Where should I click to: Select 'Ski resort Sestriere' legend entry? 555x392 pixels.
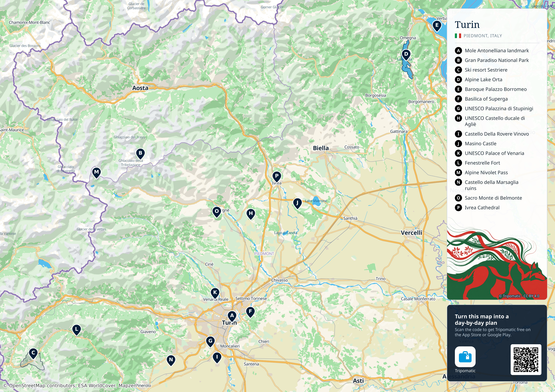[x=486, y=70]
